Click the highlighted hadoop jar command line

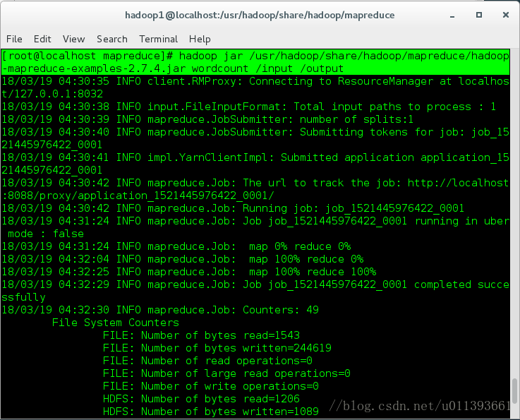(x=255, y=62)
